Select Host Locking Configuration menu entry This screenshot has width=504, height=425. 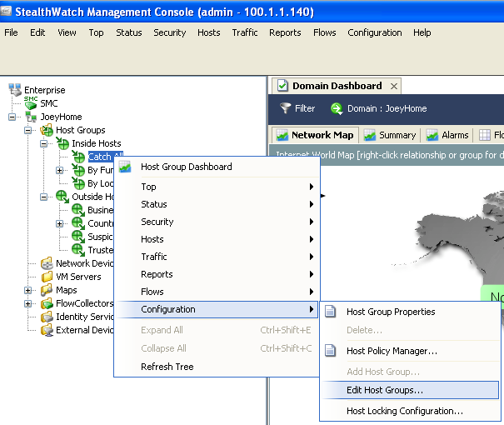[x=404, y=411]
